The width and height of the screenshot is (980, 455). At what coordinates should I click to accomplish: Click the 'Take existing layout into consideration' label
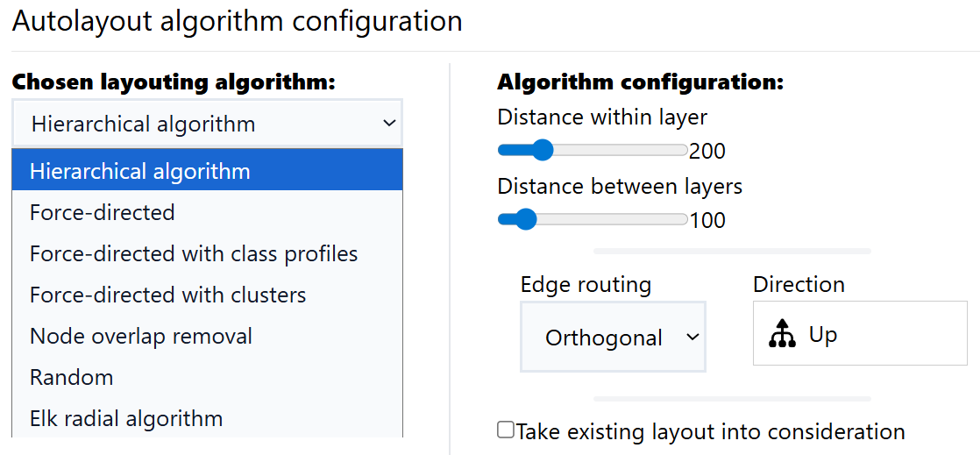pyautogui.click(x=710, y=431)
